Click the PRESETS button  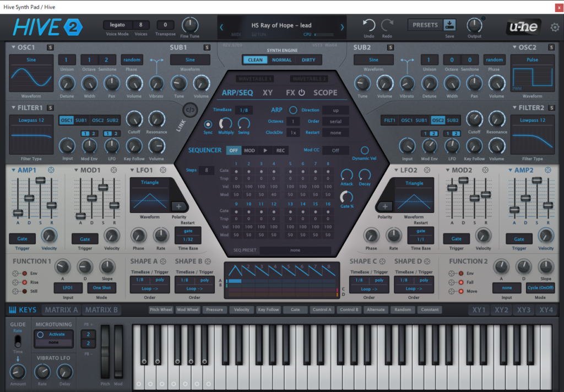[x=425, y=25]
